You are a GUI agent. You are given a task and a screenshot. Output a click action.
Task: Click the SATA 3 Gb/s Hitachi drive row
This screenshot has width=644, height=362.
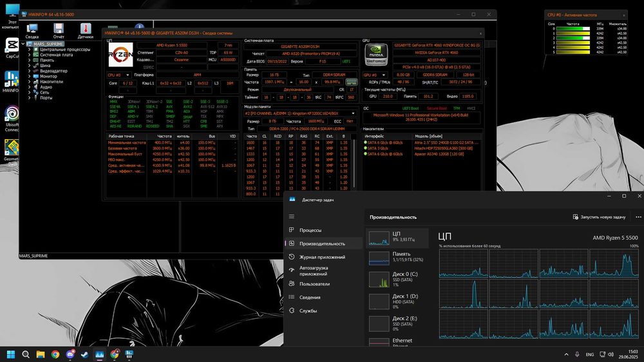pos(422,148)
